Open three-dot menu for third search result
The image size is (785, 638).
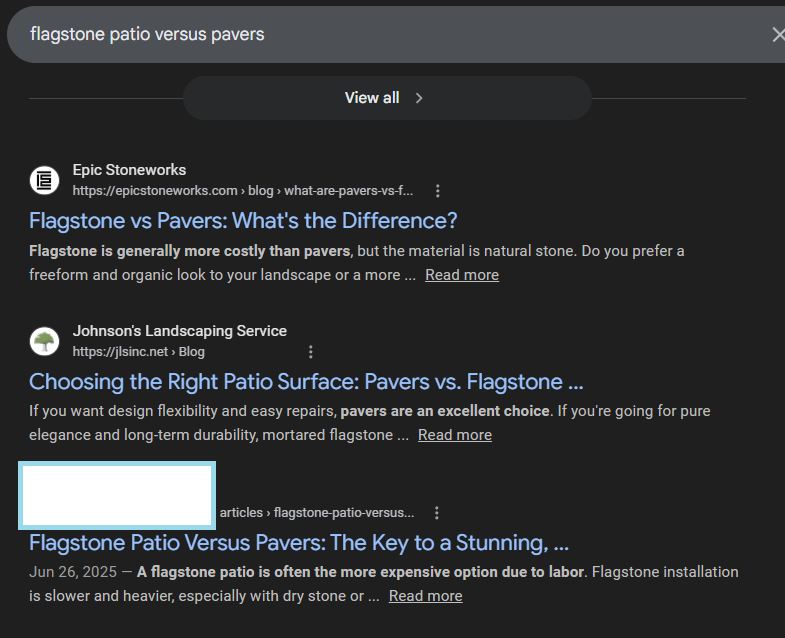tap(436, 513)
